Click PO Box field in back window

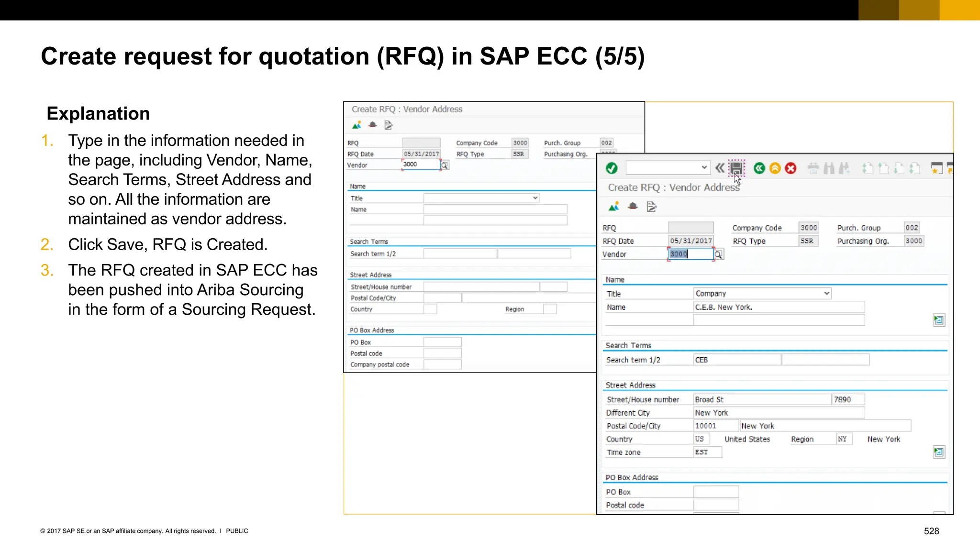pos(443,342)
